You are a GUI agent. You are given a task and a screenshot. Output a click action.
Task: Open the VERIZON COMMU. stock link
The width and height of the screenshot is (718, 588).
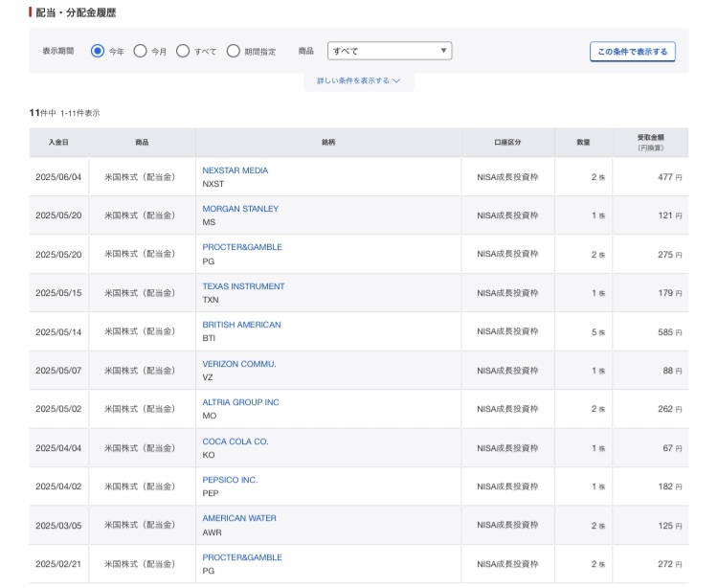(239, 364)
